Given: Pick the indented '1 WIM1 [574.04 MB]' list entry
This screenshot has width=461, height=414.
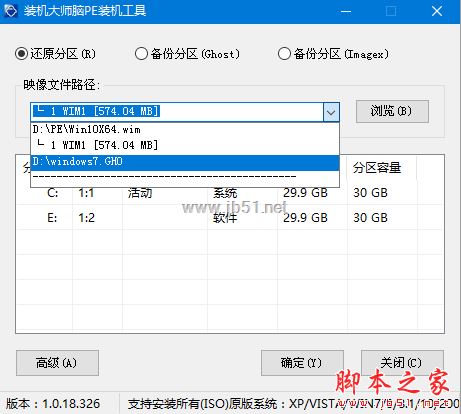Looking at the screenshot, I should coord(185,145).
